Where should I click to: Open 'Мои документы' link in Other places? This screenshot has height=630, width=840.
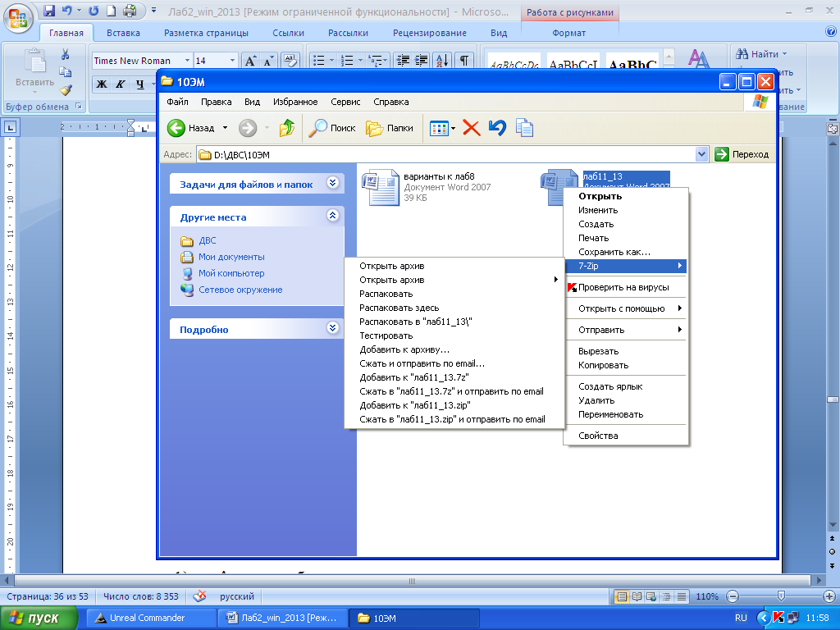[231, 257]
